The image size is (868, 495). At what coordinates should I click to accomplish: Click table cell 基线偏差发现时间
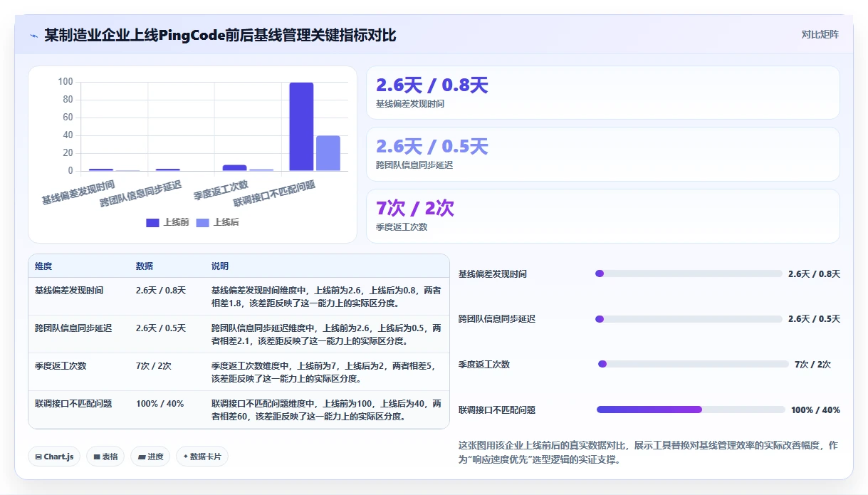click(69, 291)
